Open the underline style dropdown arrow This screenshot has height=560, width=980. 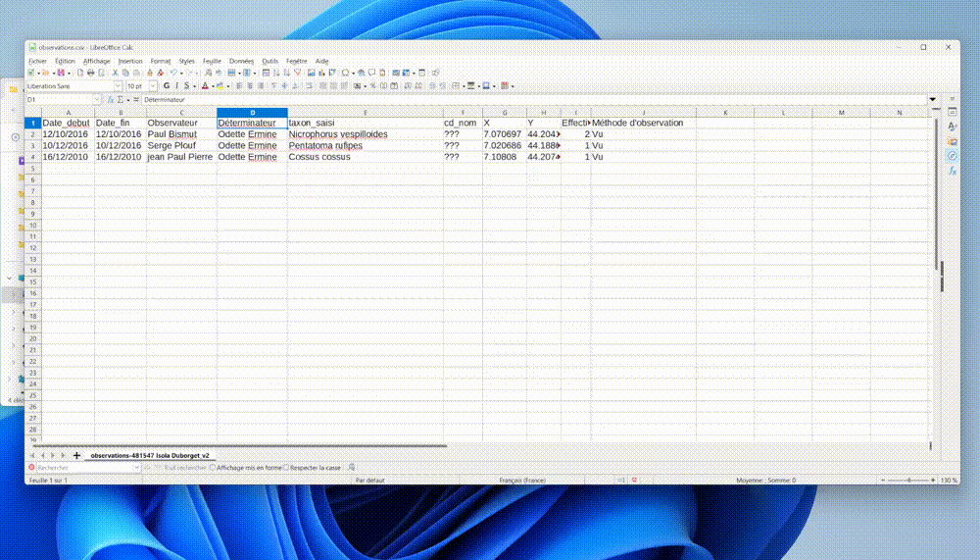pyautogui.click(x=194, y=85)
